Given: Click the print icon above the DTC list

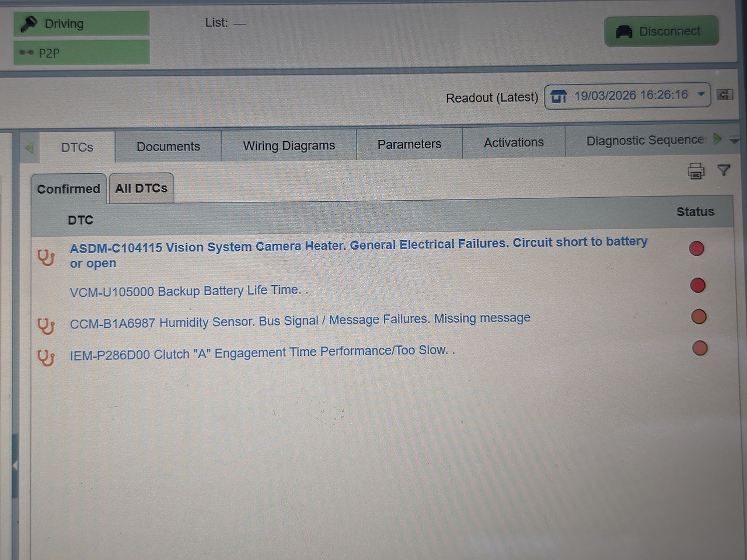Looking at the screenshot, I should pyautogui.click(x=696, y=171).
